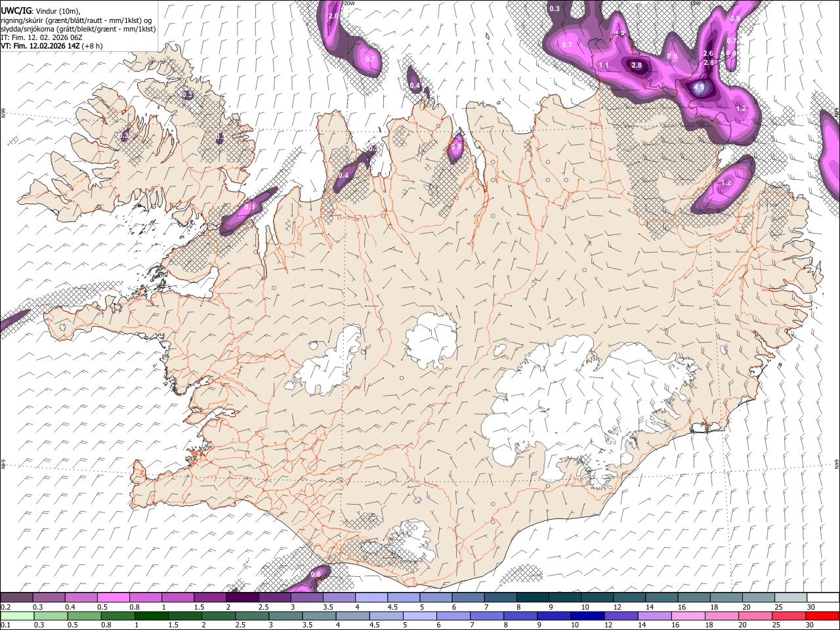Viewport: 840px width, 630px height.
Task: Click the 2.0 snowfall value label
Action: pos(333,16)
